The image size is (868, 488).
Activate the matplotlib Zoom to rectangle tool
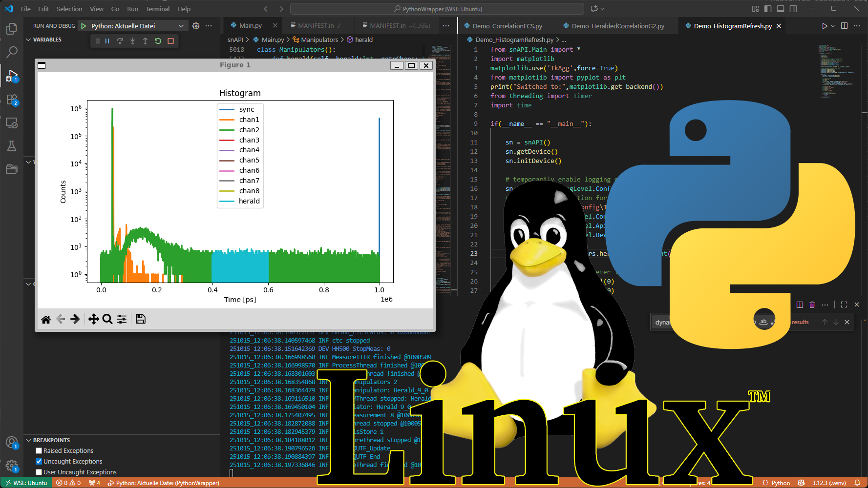point(107,319)
